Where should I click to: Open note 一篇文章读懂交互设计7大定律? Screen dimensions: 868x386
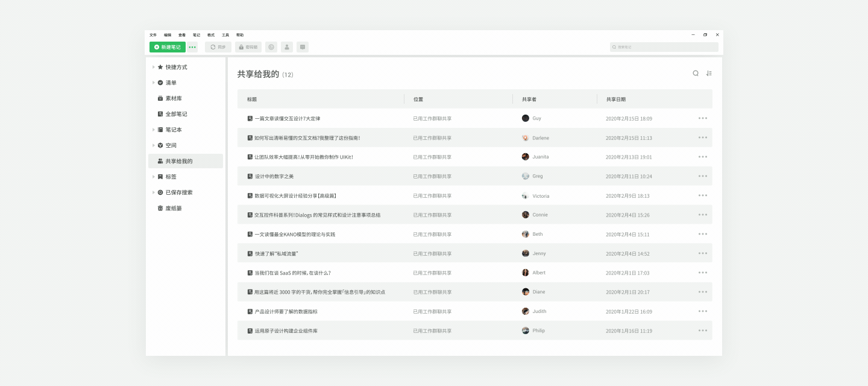tap(288, 119)
